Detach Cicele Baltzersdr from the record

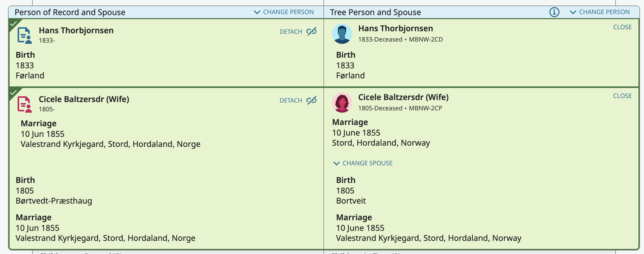[291, 101]
